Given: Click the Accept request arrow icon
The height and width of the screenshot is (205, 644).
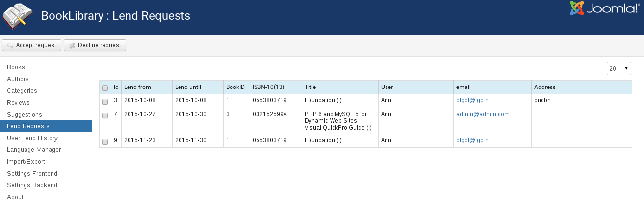Looking at the screenshot, I should click(x=10, y=45).
